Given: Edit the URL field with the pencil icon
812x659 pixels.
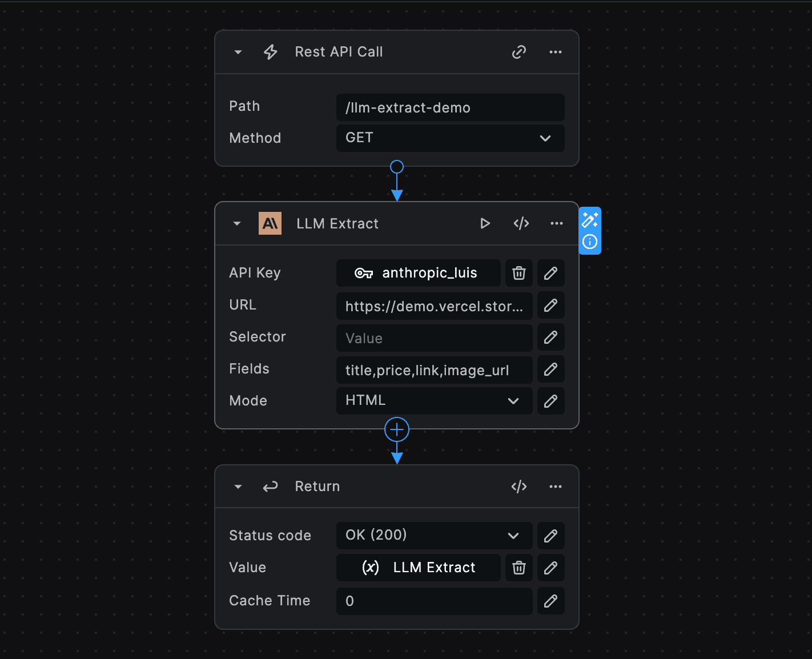Looking at the screenshot, I should [550, 306].
